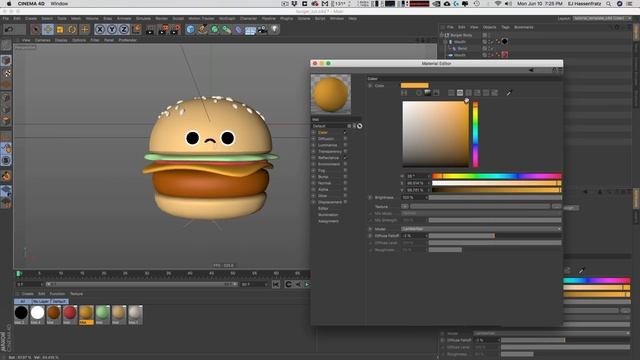Screen dimensions: 640x360
Task: Open the Model type dropdown
Action: (x=481, y=229)
